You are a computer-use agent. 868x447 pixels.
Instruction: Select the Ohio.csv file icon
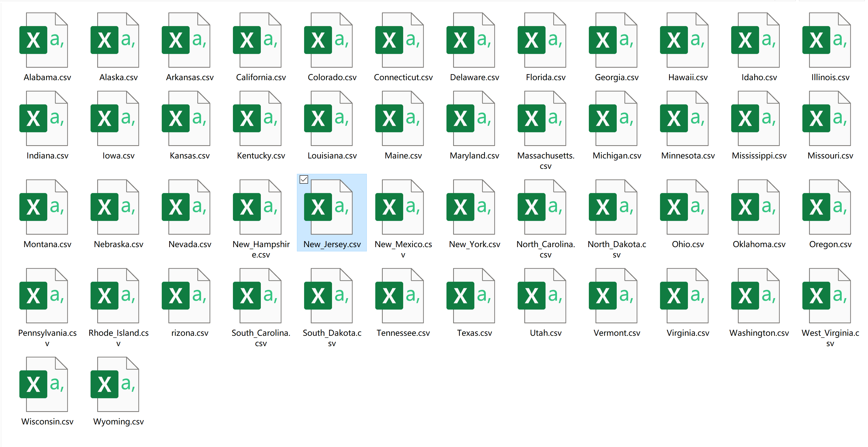click(x=684, y=207)
